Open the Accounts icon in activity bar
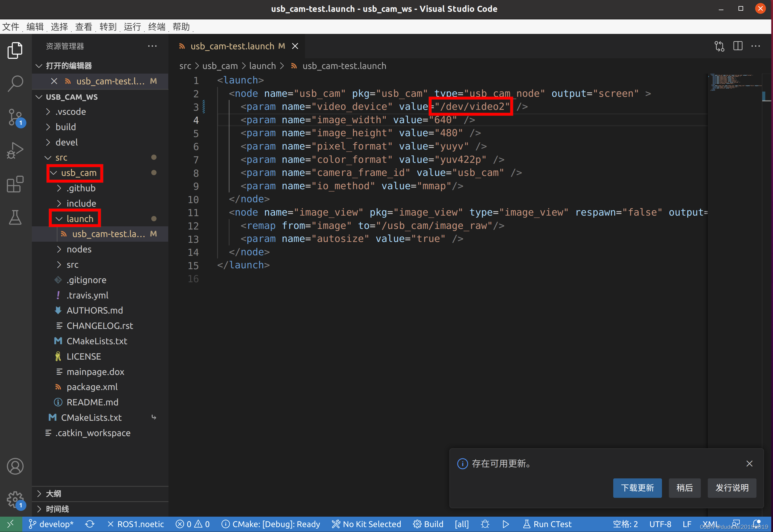 (15, 466)
